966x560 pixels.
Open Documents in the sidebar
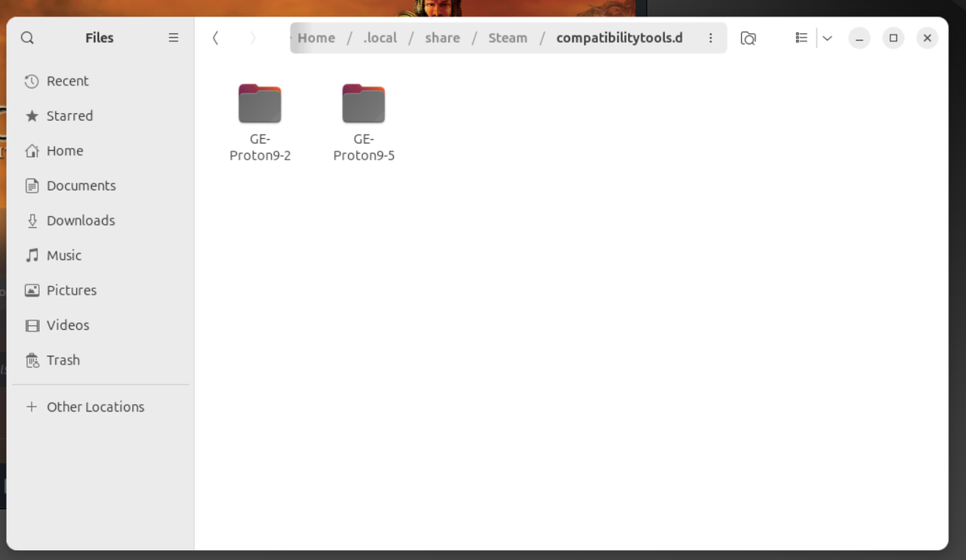point(100,186)
